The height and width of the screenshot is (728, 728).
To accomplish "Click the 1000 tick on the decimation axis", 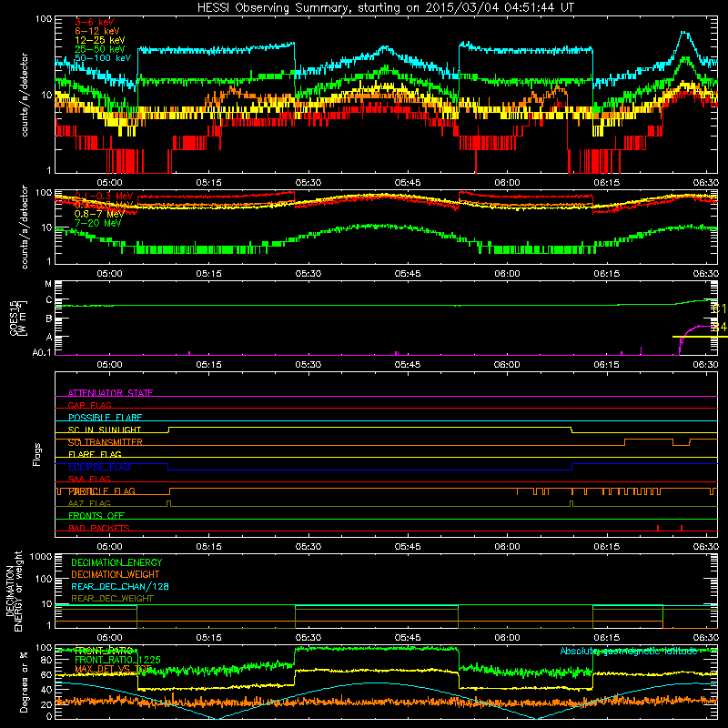I will pos(41,556).
